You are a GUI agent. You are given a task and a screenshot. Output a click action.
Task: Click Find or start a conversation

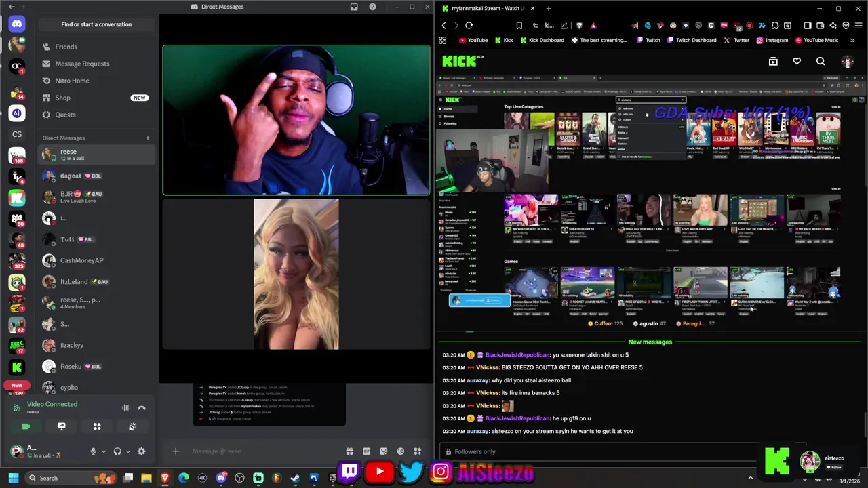(x=96, y=24)
